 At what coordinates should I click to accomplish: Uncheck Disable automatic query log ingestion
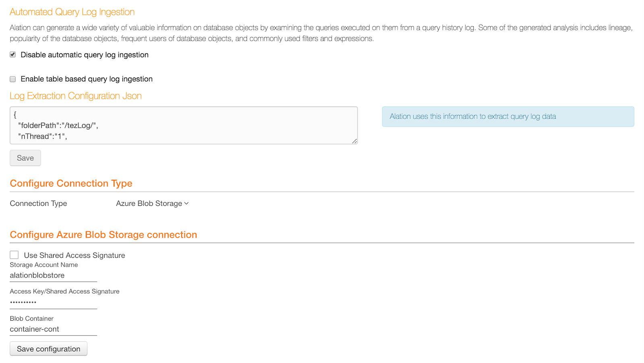[x=13, y=54]
